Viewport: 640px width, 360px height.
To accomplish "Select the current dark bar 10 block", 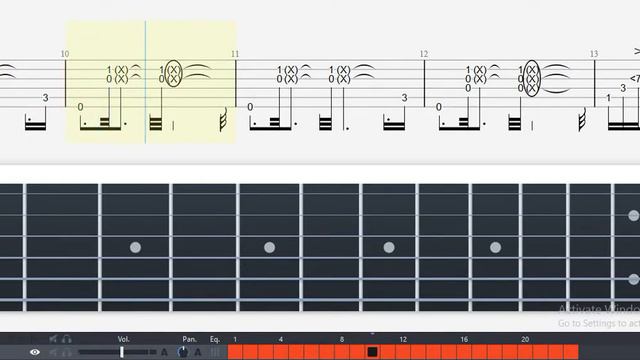I will [x=372, y=352].
